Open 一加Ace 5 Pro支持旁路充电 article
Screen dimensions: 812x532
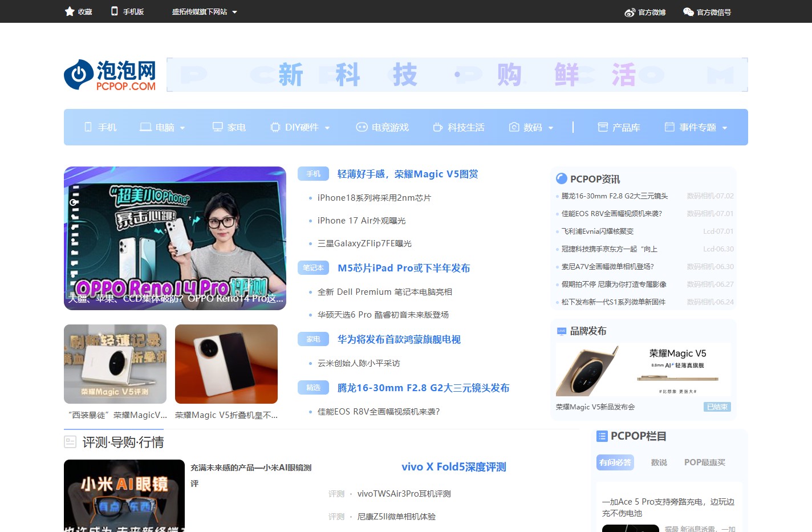pos(668,507)
